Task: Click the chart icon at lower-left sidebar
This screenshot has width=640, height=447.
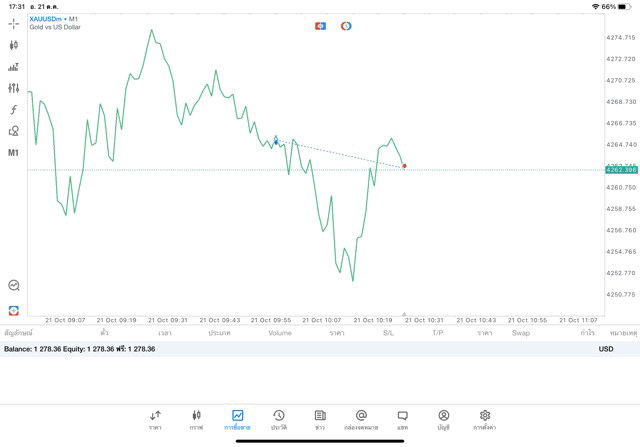Action: 13,311
